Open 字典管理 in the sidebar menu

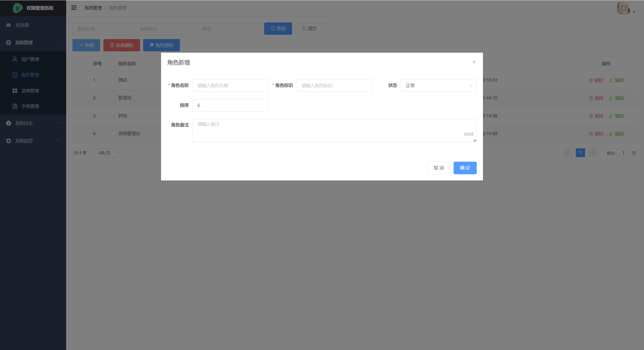(x=30, y=107)
